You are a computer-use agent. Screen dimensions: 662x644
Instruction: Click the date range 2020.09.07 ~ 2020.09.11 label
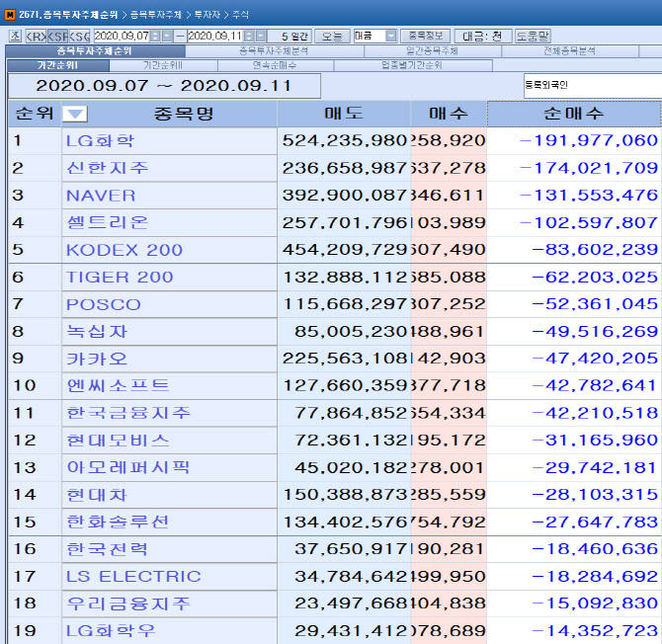[164, 86]
